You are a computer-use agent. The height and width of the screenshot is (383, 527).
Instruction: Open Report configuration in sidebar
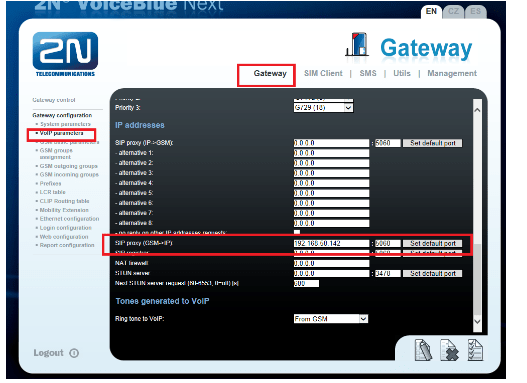67,246
